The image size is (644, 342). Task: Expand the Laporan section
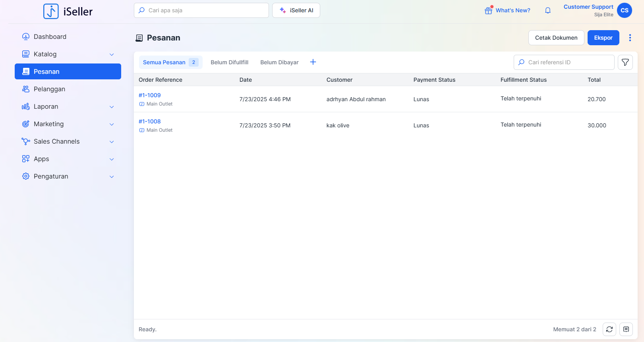click(x=68, y=107)
